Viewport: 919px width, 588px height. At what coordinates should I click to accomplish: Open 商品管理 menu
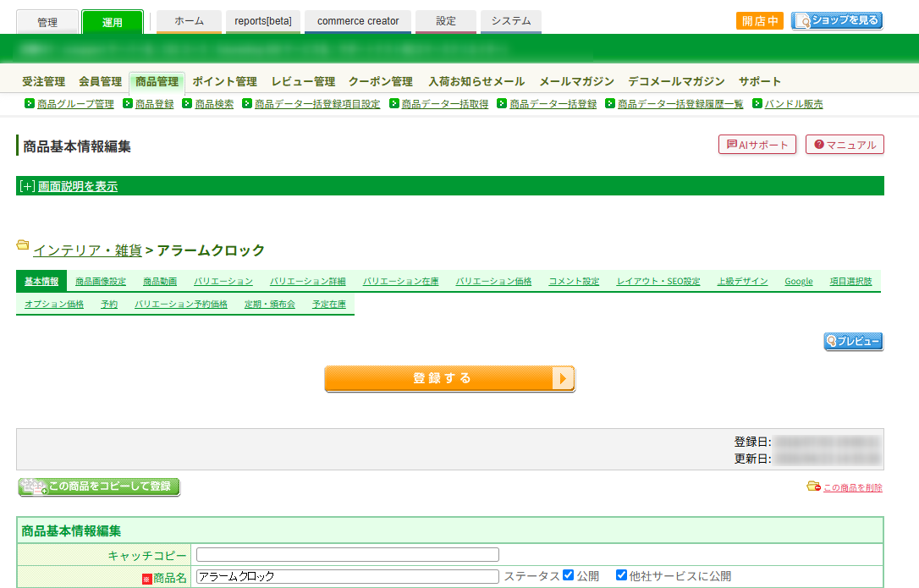(157, 81)
